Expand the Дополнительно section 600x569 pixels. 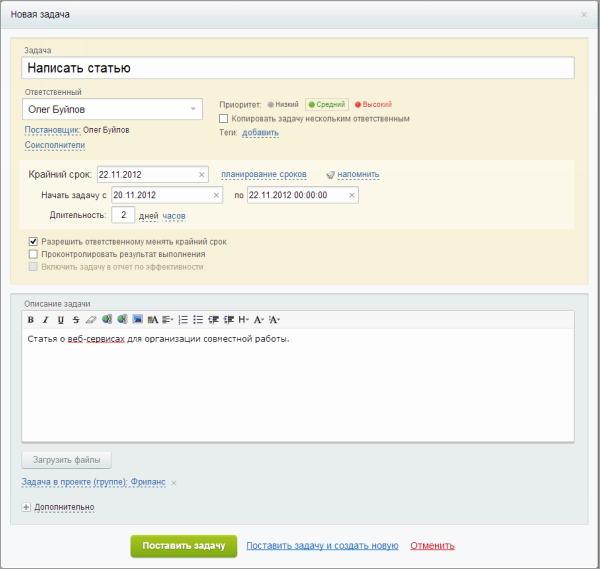26,507
